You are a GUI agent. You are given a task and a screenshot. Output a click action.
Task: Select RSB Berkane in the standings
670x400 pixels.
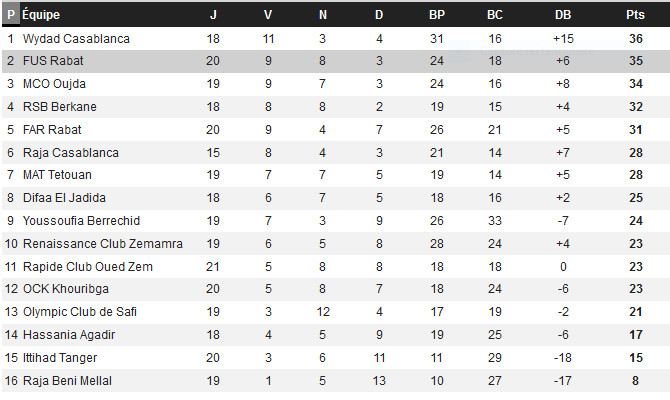(60, 107)
